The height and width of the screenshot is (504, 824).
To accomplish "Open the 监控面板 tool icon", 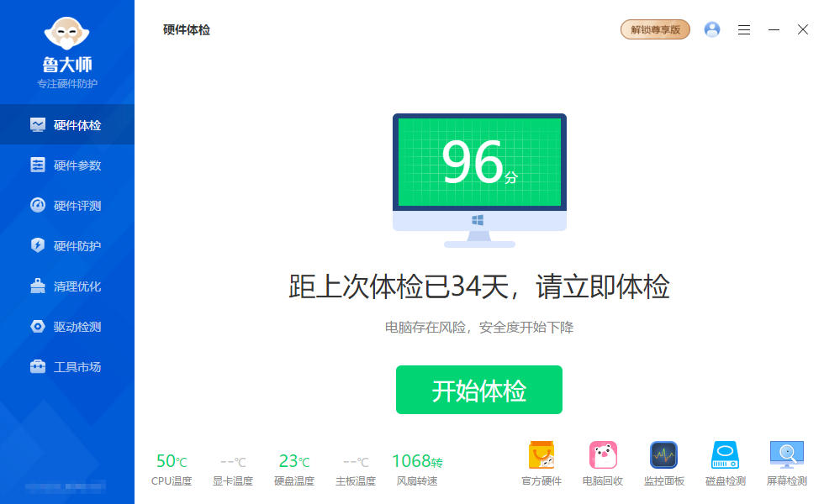I will click(664, 464).
